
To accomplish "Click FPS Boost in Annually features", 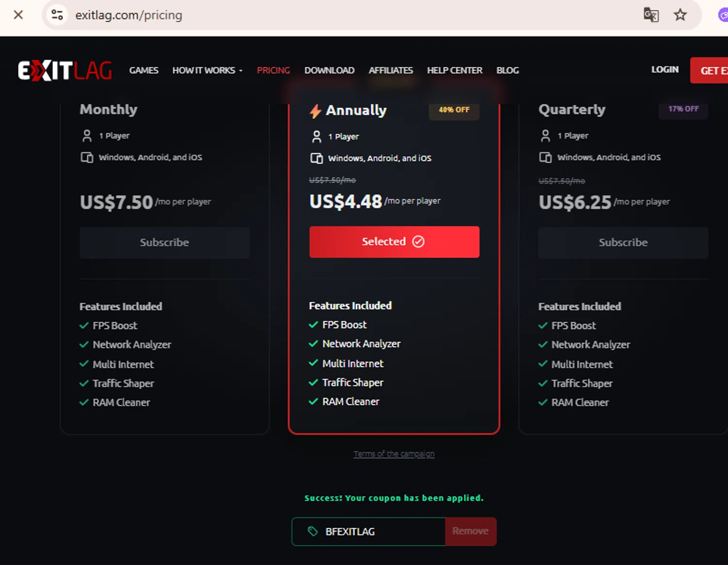I will click(x=345, y=324).
